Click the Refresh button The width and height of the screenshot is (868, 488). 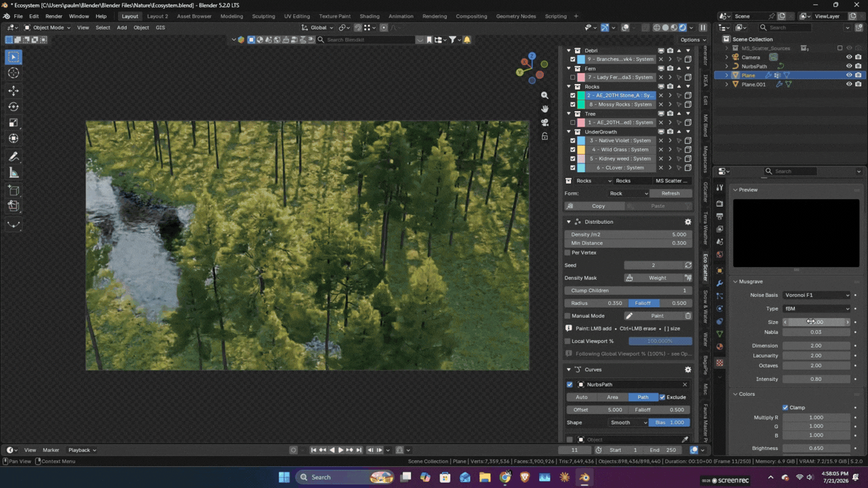670,193
